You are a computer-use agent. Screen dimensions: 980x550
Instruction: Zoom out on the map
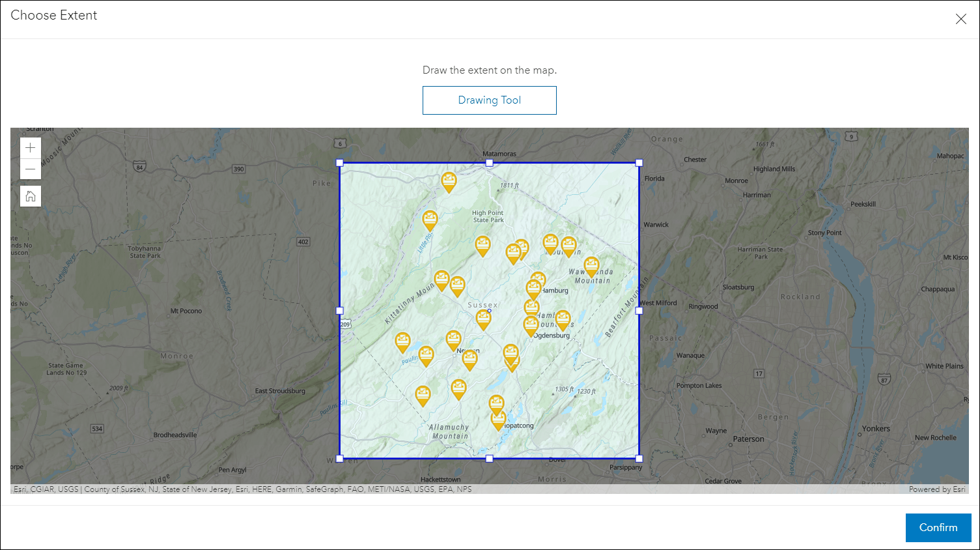point(31,169)
